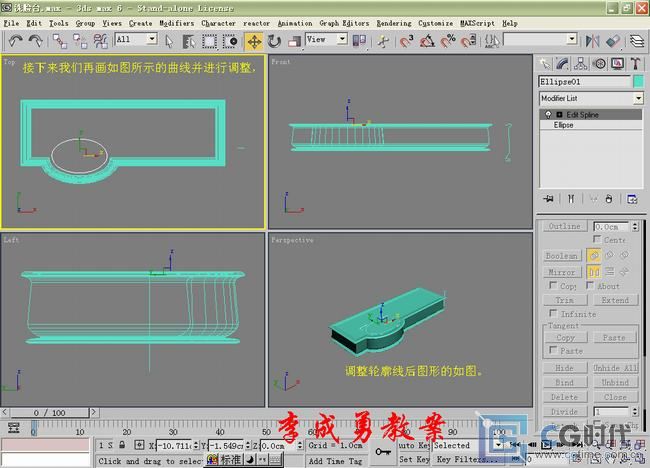Select the Unlink Selection tool
Image resolution: width=650 pixels, height=468 pixels.
[x=80, y=41]
